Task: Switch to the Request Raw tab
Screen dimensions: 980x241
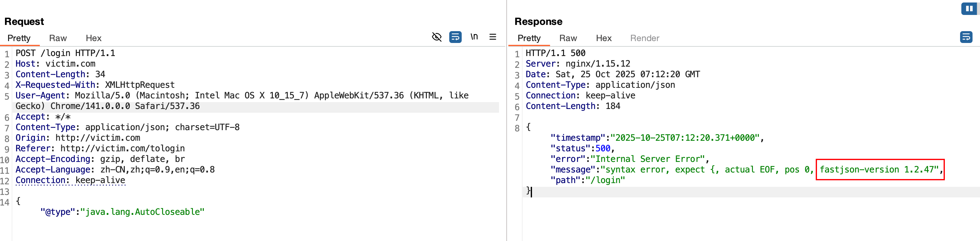Action: click(58, 38)
